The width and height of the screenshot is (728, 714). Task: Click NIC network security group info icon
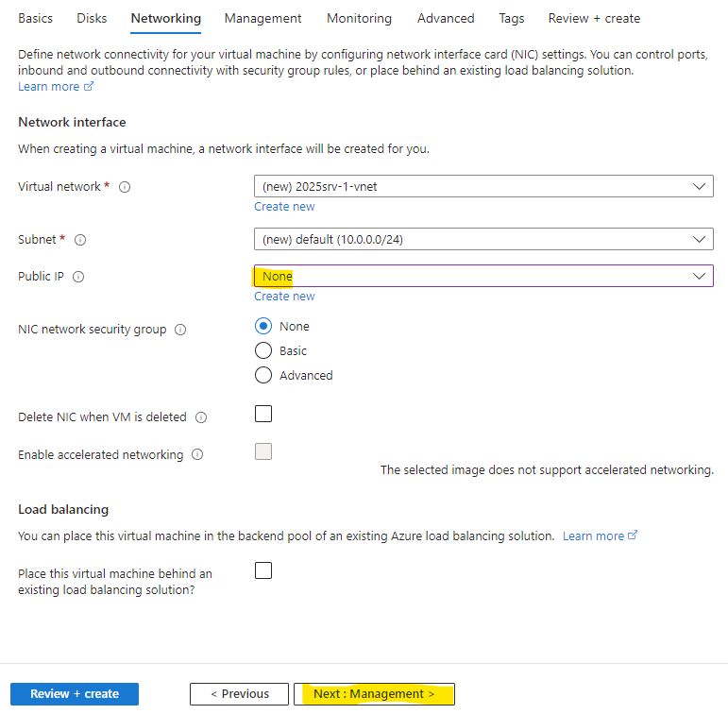[x=180, y=330]
